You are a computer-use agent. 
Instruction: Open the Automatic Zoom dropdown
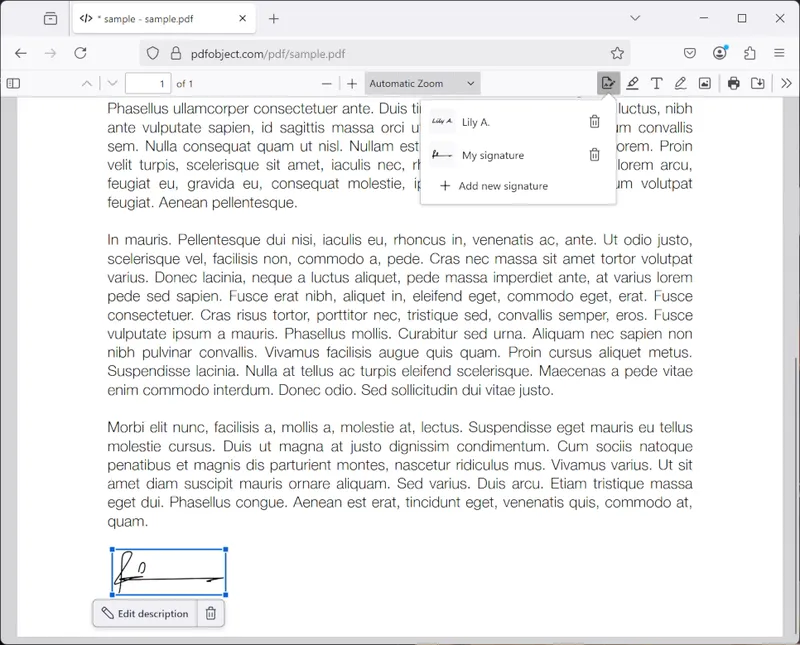(x=422, y=84)
